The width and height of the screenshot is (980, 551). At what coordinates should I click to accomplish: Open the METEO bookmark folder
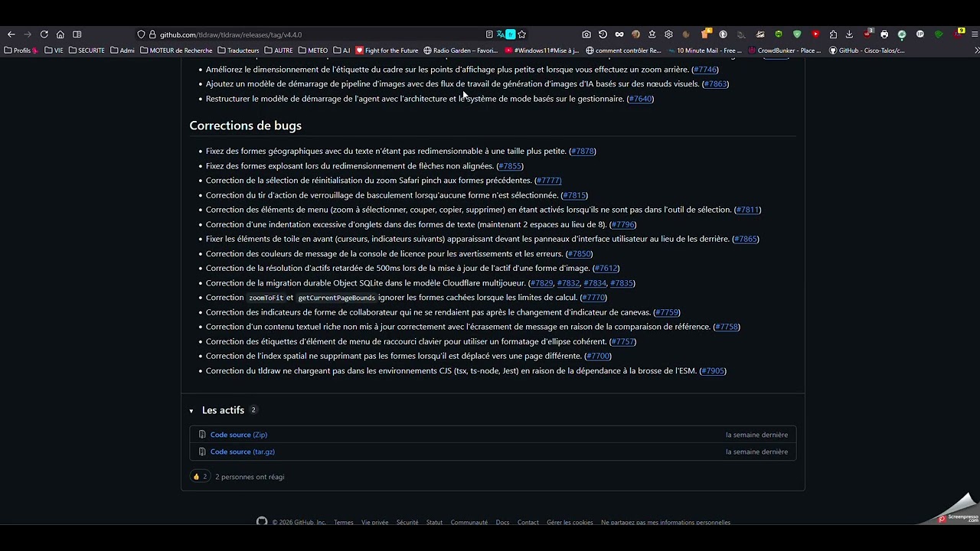[x=313, y=51]
